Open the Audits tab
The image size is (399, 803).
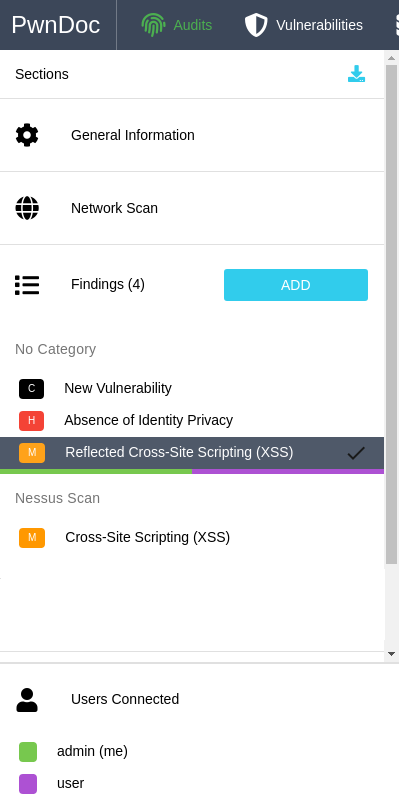point(177,25)
